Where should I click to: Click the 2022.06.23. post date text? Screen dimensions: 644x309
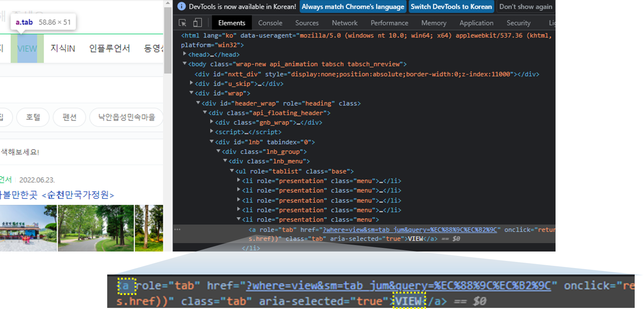coord(37,180)
